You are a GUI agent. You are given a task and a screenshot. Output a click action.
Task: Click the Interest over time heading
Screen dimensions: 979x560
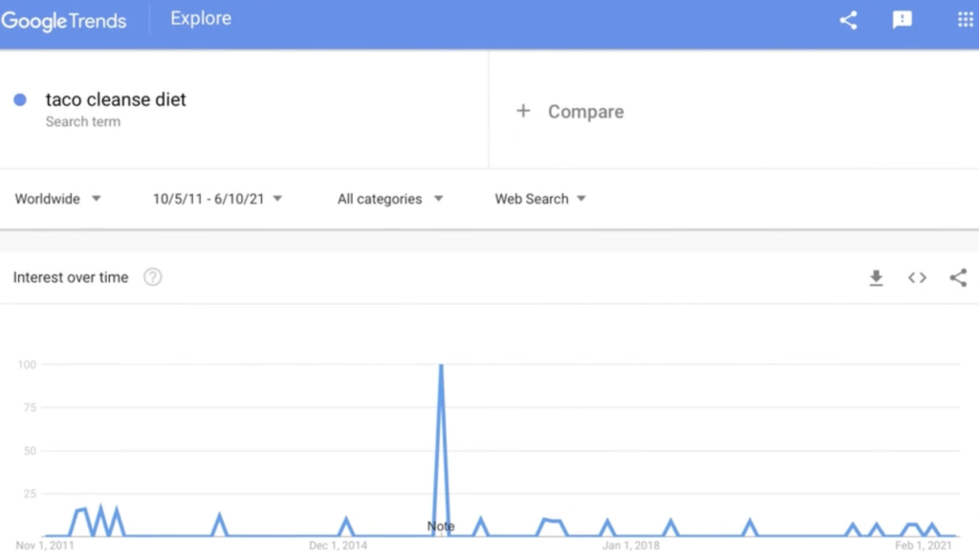(71, 277)
